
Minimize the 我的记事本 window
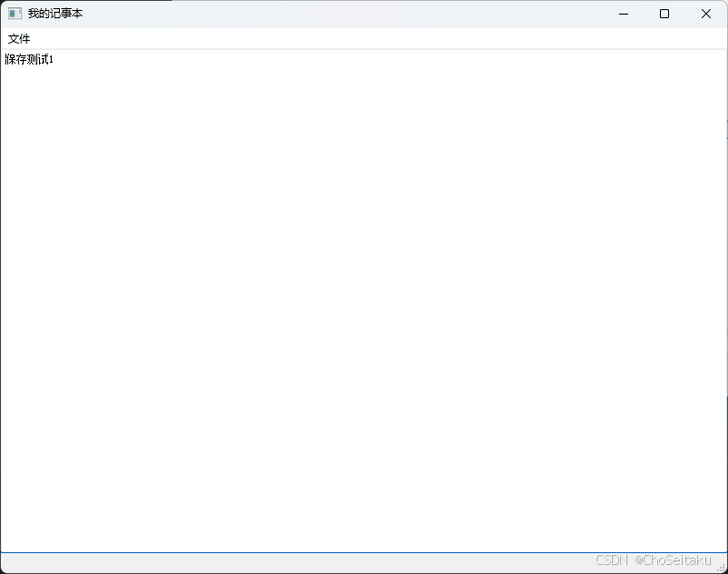click(x=624, y=14)
